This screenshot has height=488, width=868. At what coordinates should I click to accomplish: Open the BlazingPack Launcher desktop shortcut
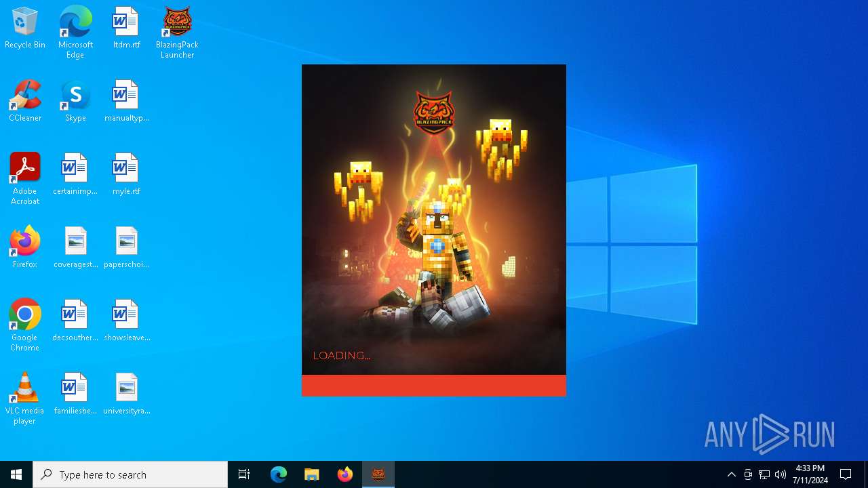[177, 32]
